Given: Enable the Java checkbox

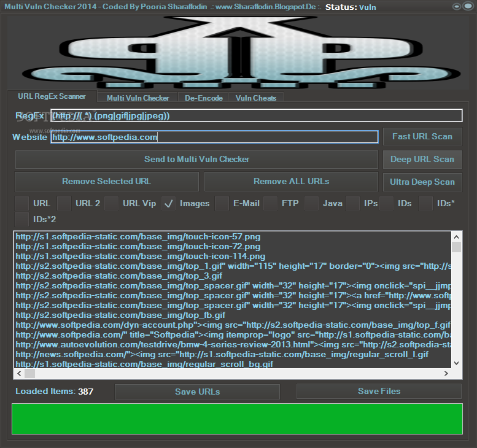Looking at the screenshot, I should coord(311,204).
